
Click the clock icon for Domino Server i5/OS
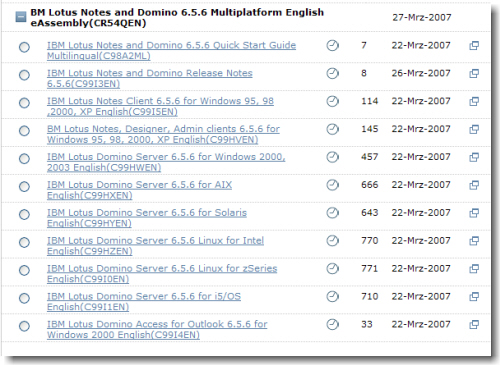332,296
